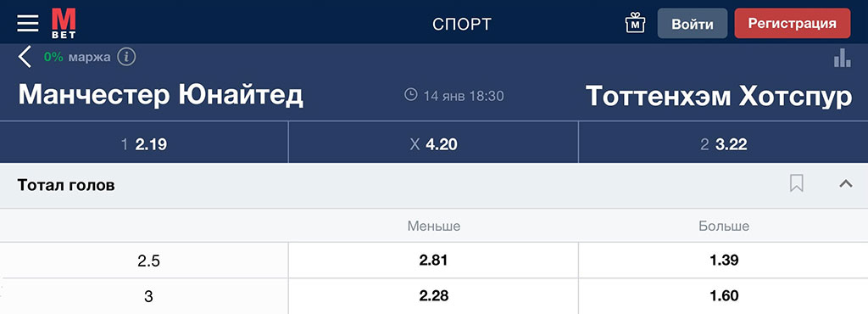The width and height of the screenshot is (868, 314).
Task: Open the match statistics bar chart icon
Action: click(x=842, y=58)
